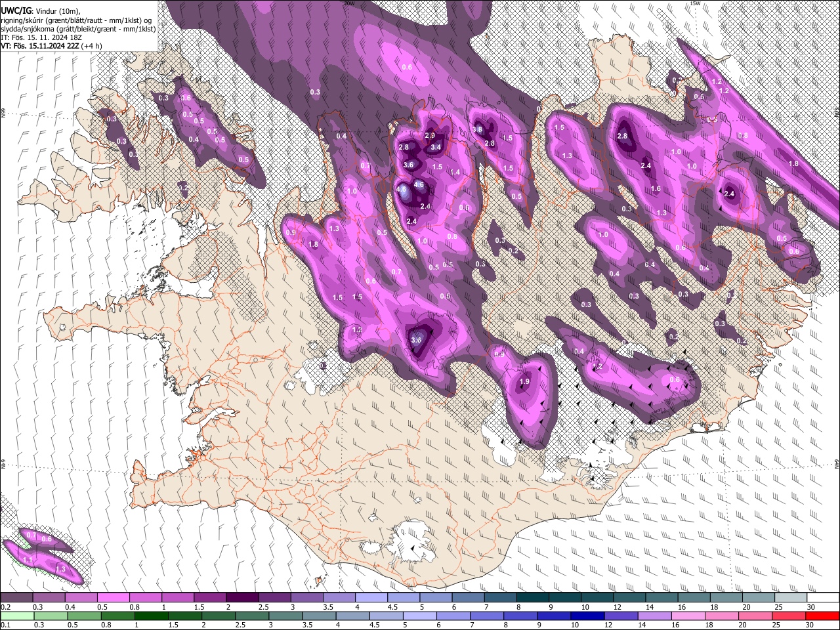Image resolution: width=840 pixels, height=630 pixels.
Task: Select the 64N latitude label on right edge
Action: pos(837,463)
